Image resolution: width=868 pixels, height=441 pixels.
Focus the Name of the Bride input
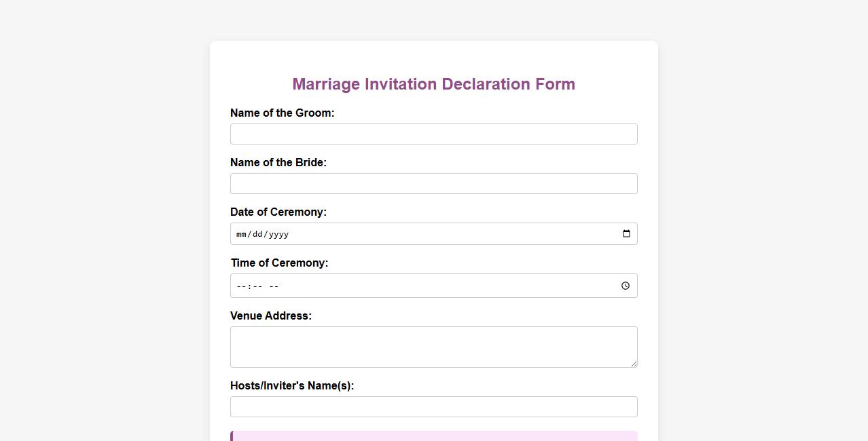coord(433,183)
